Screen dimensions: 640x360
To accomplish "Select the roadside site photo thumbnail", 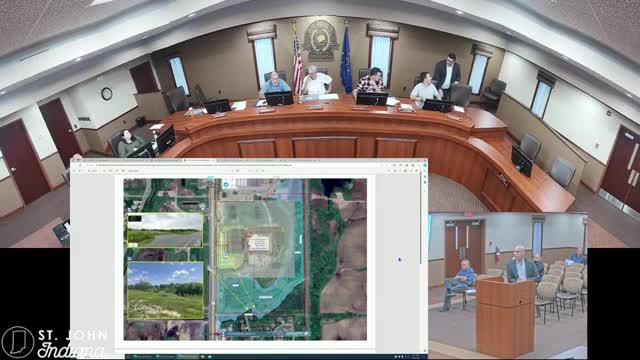I will tap(165, 230).
